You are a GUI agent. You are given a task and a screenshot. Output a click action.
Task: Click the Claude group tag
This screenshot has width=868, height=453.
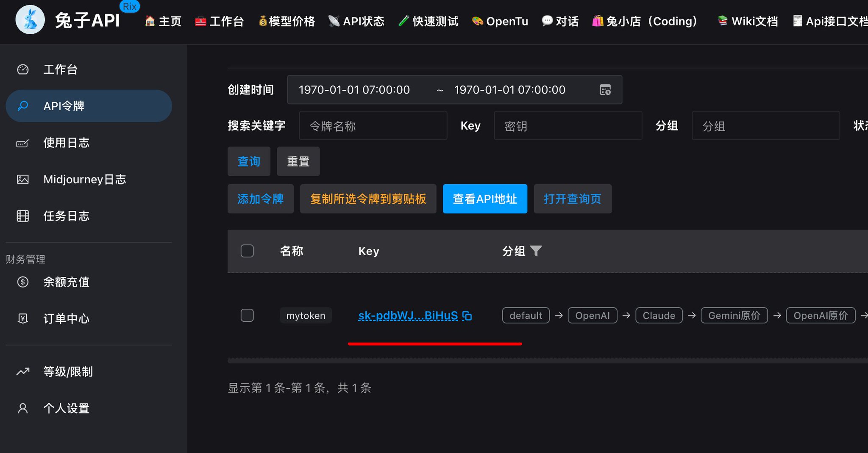point(659,315)
